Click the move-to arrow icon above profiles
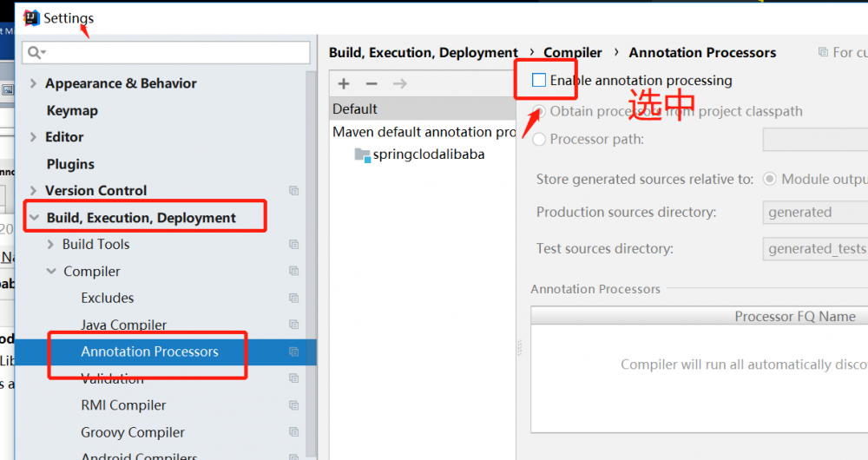The height and width of the screenshot is (460, 868). coord(399,83)
